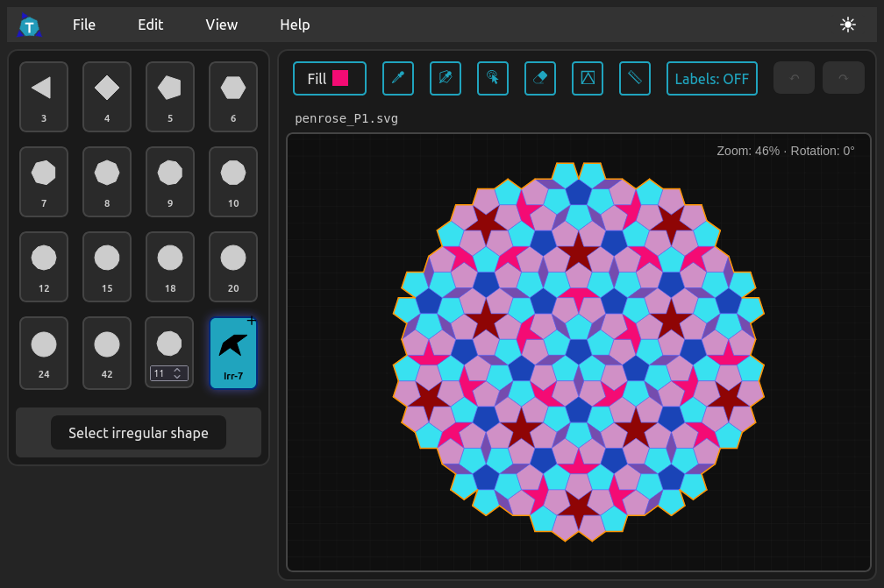Click the pink Fill color swatch
Screen dimensions: 884x588
[340, 78]
